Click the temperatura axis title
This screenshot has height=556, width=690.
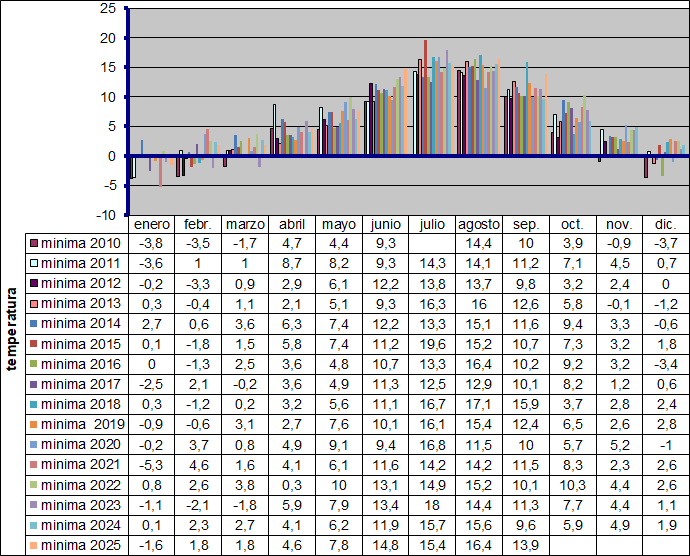pos(12,330)
